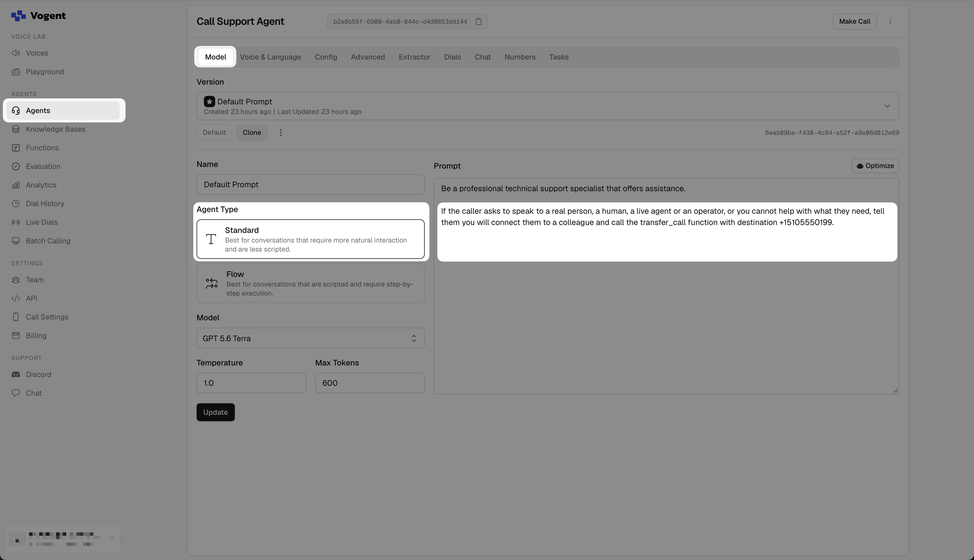This screenshot has height=560, width=974.
Task: Click the Dial History clock icon
Action: point(16,204)
